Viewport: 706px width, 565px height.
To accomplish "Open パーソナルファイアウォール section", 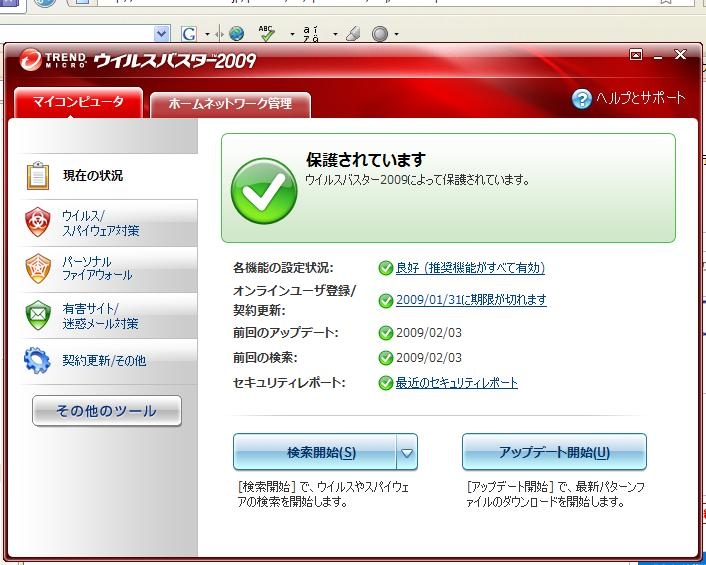I will (108, 269).
